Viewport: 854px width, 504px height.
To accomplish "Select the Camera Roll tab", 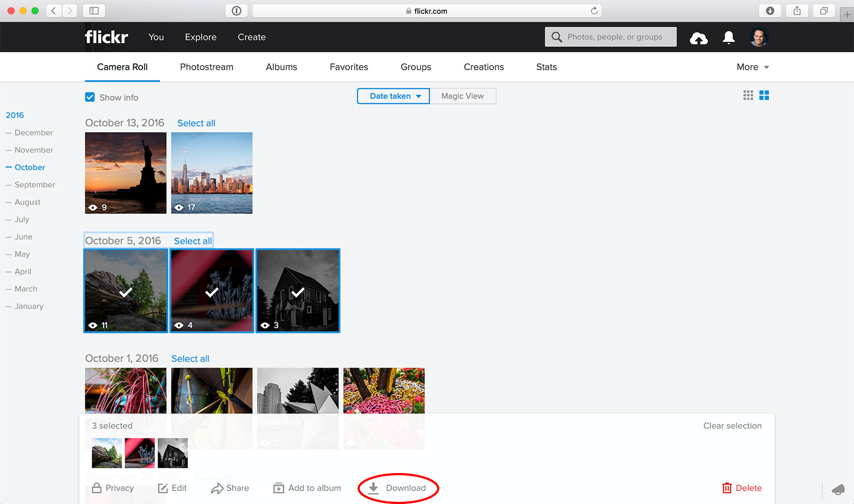I will pos(122,67).
